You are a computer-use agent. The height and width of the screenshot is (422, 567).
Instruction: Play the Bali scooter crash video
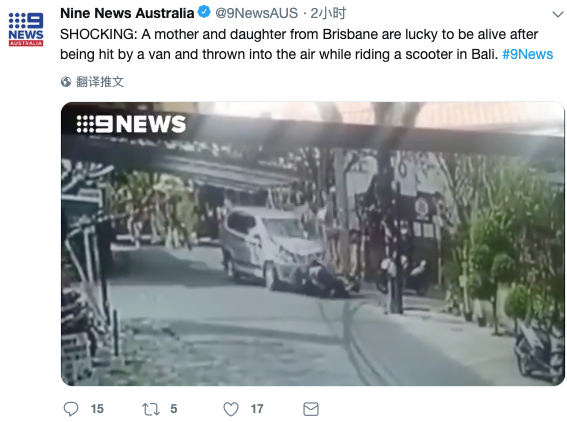click(313, 244)
